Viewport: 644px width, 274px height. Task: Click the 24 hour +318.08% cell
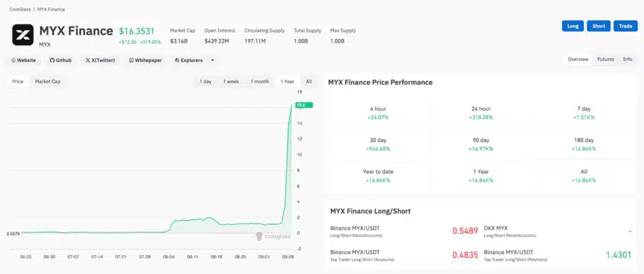point(481,113)
